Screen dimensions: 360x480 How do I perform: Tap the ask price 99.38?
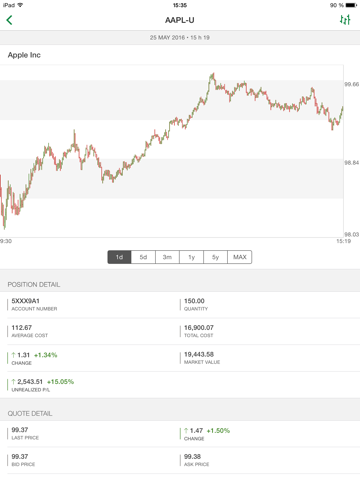(192, 456)
